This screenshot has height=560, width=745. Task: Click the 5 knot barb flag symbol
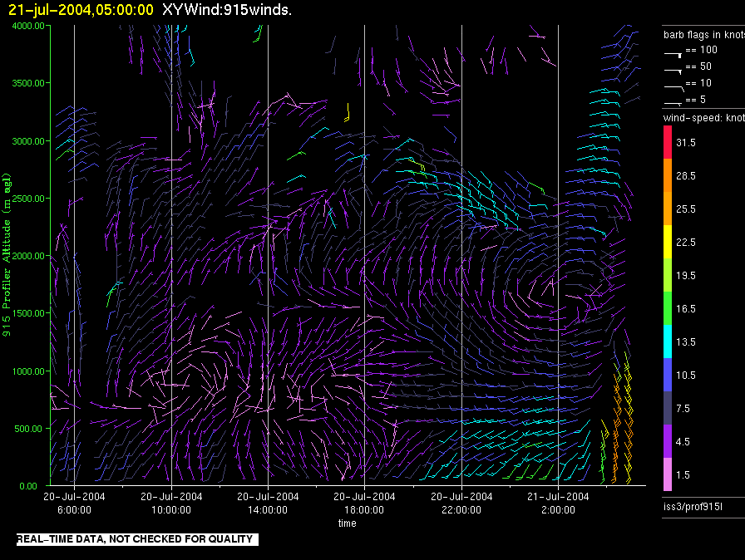pos(673,103)
